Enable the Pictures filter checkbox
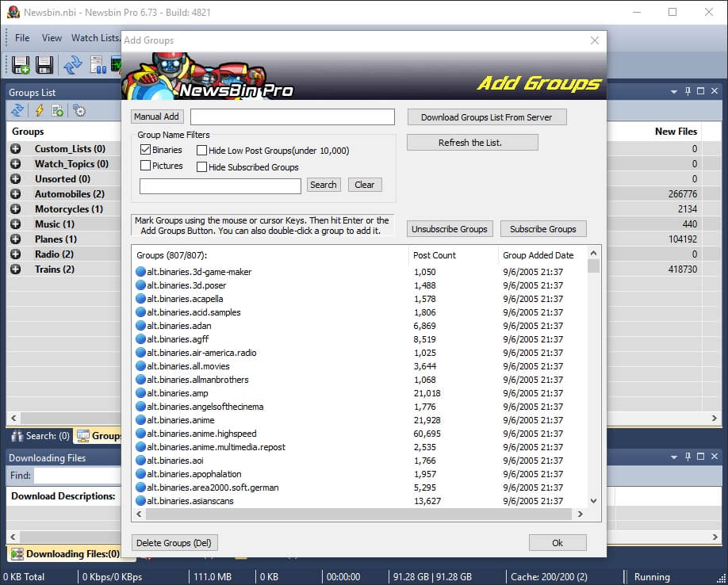728x585 pixels. pyautogui.click(x=145, y=166)
